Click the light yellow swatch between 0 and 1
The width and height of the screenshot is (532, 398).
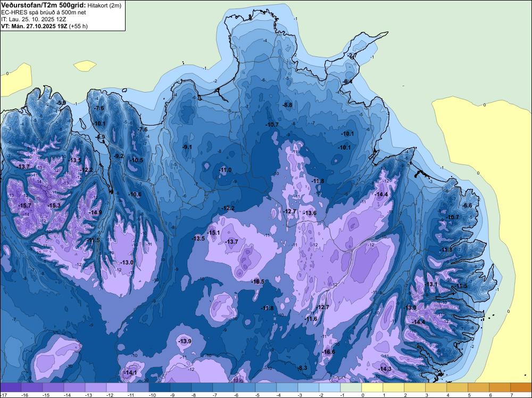(x=372, y=387)
